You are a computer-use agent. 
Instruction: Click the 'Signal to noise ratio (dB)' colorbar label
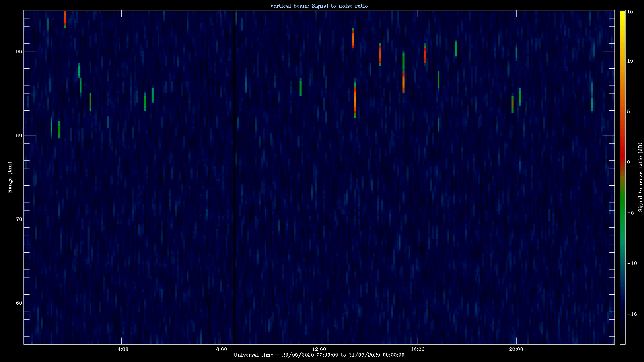click(x=640, y=177)
